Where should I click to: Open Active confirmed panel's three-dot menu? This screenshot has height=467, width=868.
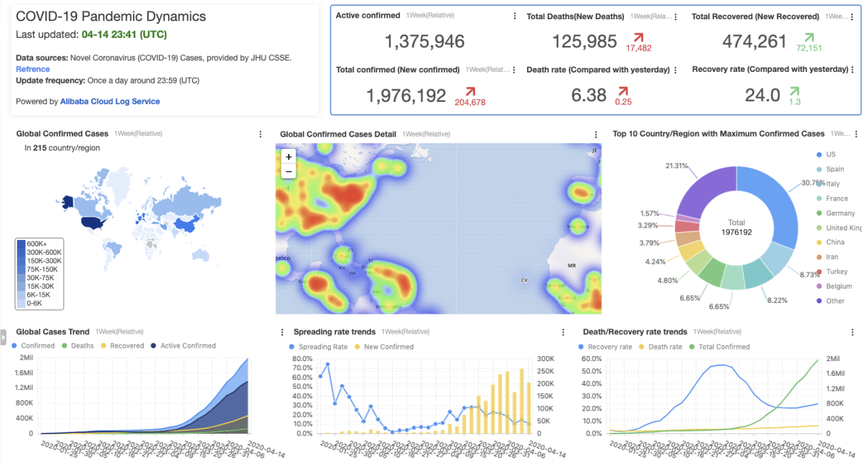tap(514, 16)
